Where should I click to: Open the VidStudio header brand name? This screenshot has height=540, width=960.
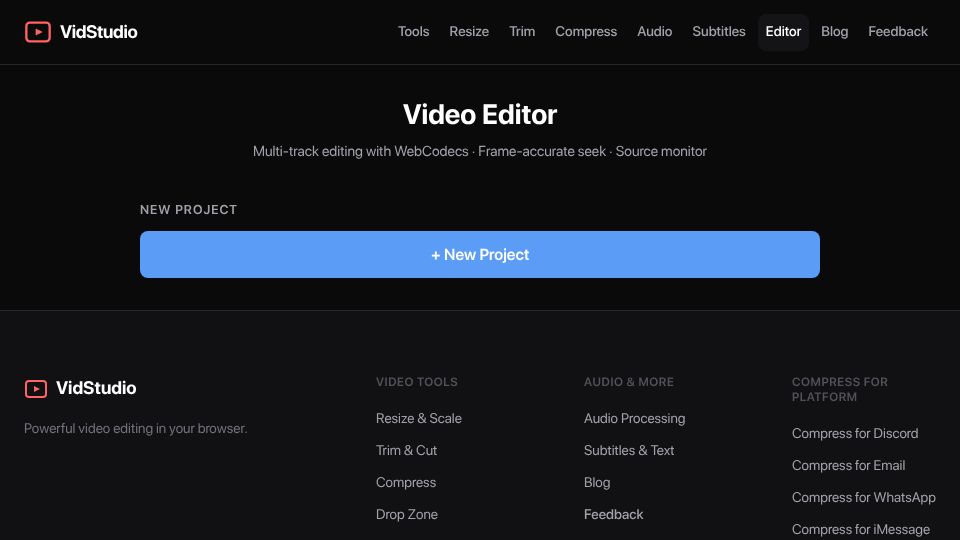click(99, 32)
